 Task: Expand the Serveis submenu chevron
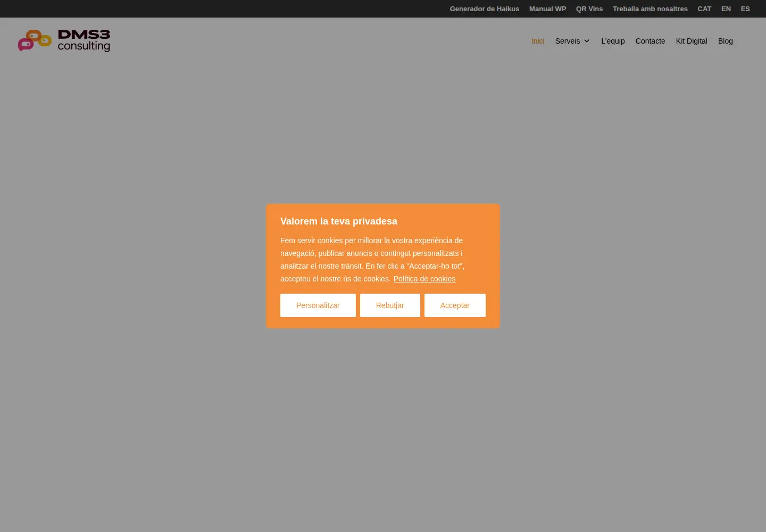pos(587,41)
